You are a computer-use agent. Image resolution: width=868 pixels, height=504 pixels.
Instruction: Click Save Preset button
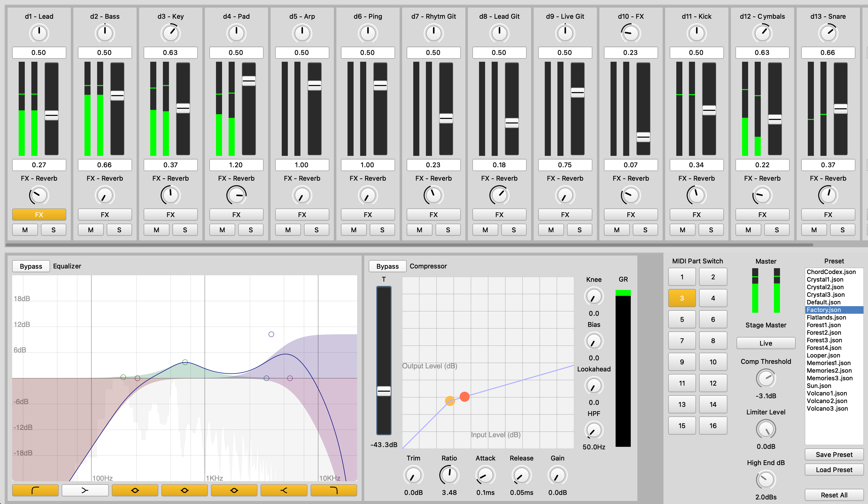[834, 454]
